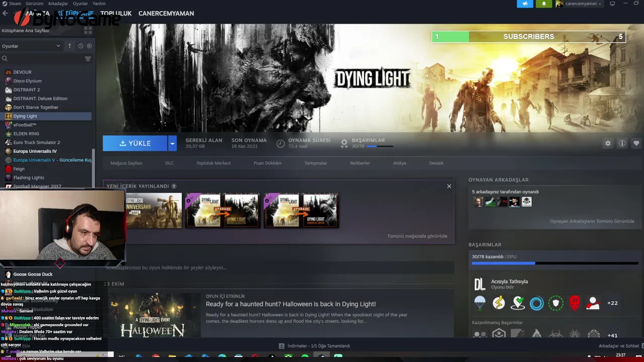Click the first friend avatar who played
The width and height of the screenshot is (644, 362).
478,202
